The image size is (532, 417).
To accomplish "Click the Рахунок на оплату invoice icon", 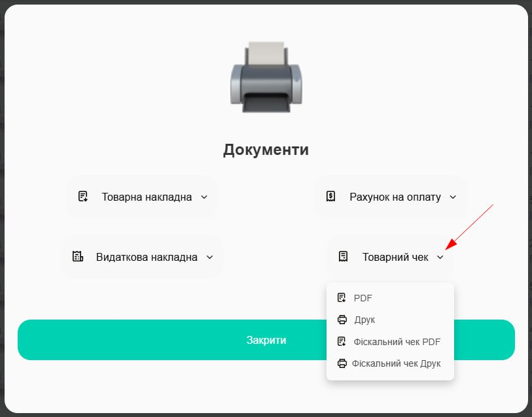I will (331, 197).
